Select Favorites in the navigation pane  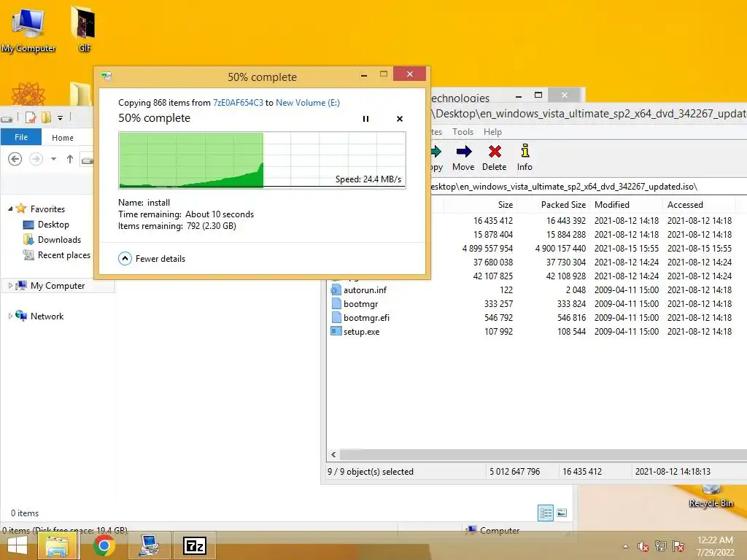tap(47, 209)
